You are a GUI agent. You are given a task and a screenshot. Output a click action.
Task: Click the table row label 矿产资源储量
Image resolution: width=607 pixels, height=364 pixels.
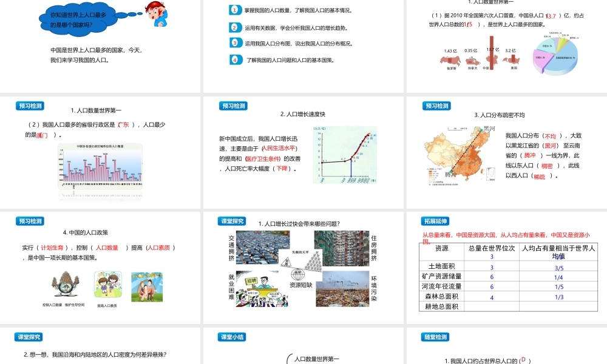[x=442, y=276]
